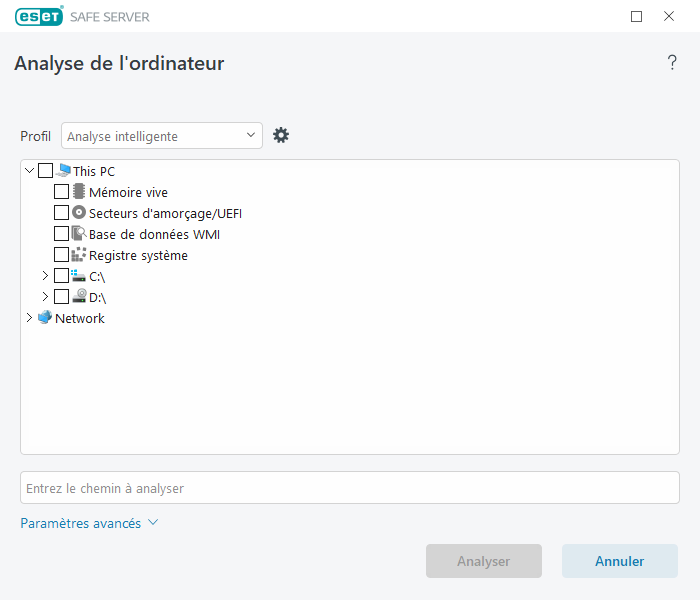Image resolution: width=700 pixels, height=600 pixels.
Task: Select the D:\ drive checkbox
Action: (62, 297)
